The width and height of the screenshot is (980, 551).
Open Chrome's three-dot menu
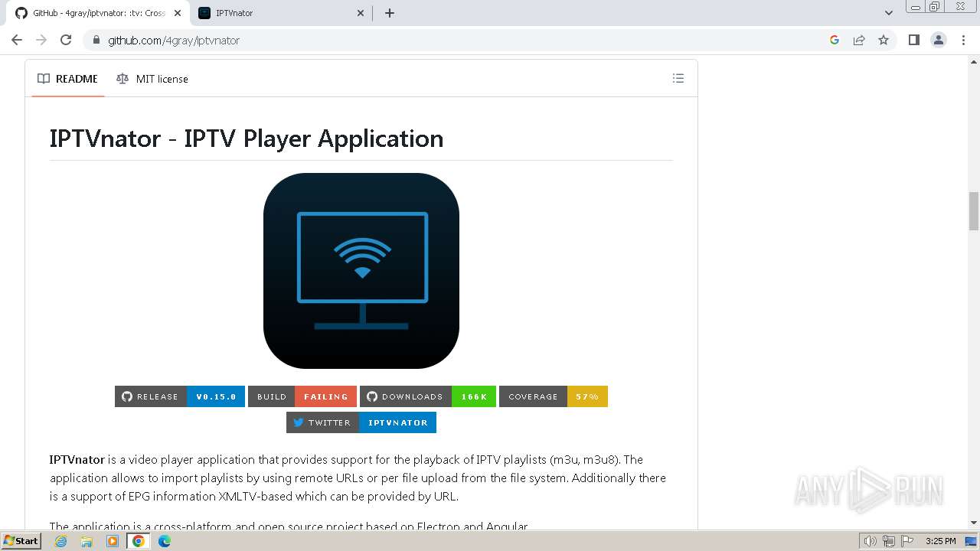click(963, 40)
